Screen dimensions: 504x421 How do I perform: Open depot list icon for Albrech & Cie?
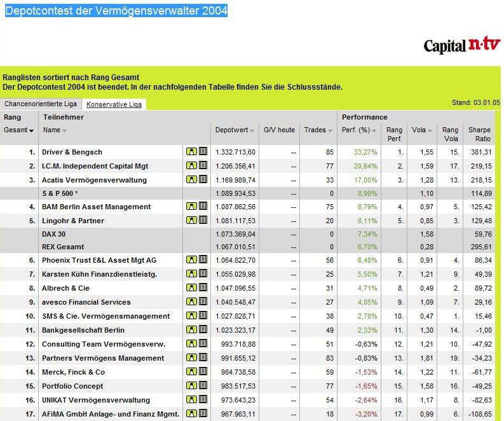coord(203,287)
